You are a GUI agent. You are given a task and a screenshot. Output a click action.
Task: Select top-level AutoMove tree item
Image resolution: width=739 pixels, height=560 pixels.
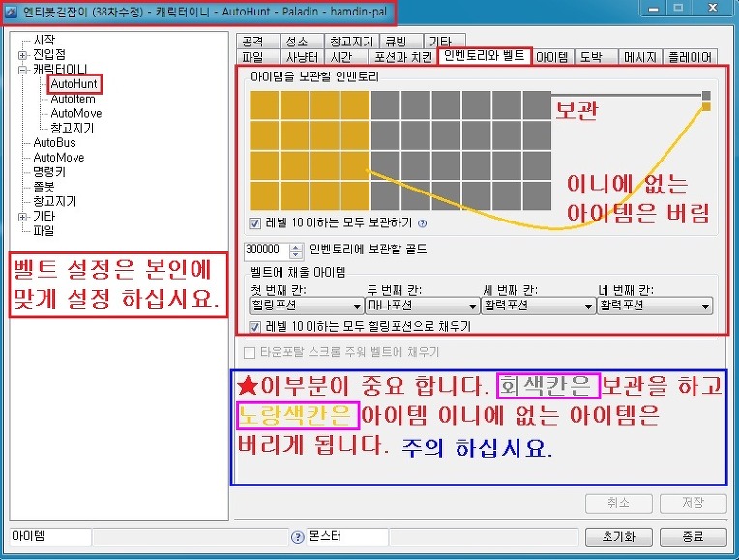(58, 157)
